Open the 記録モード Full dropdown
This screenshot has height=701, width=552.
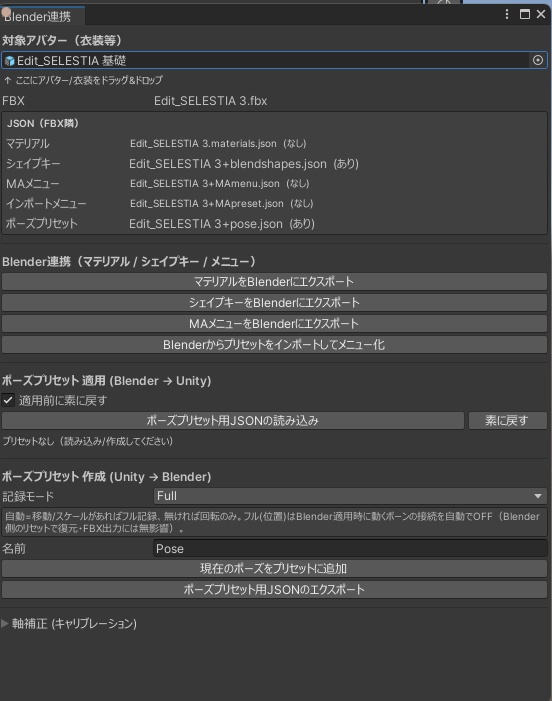pyautogui.click(x=350, y=496)
